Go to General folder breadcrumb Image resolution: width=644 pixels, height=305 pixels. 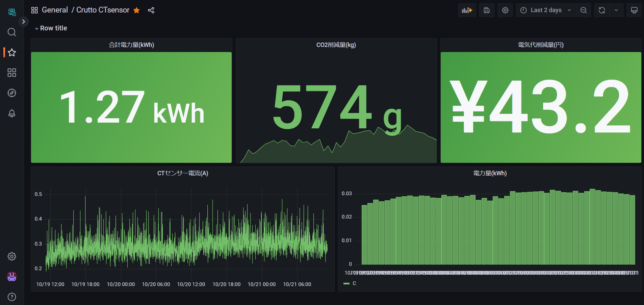[x=55, y=10]
